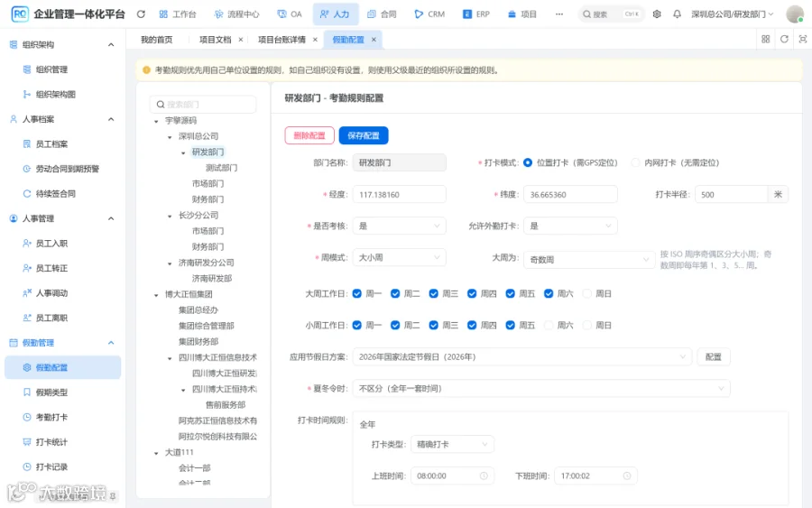Check 周六 in 小周工作日 row

point(549,325)
